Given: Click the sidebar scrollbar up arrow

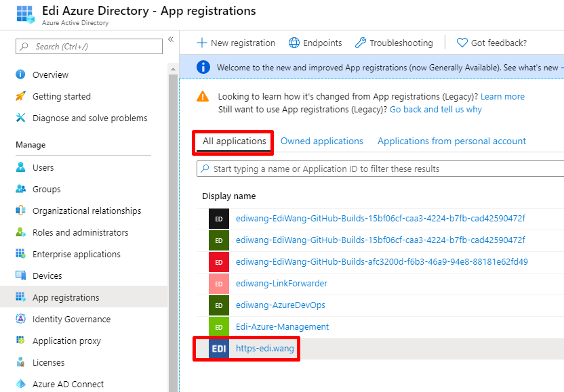Looking at the screenshot, I should pyautogui.click(x=173, y=69).
